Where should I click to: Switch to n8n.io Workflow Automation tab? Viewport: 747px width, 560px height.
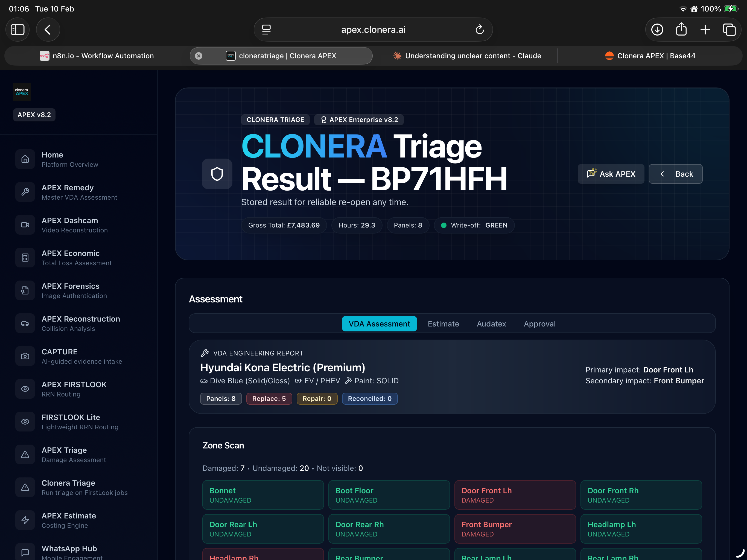tap(97, 56)
